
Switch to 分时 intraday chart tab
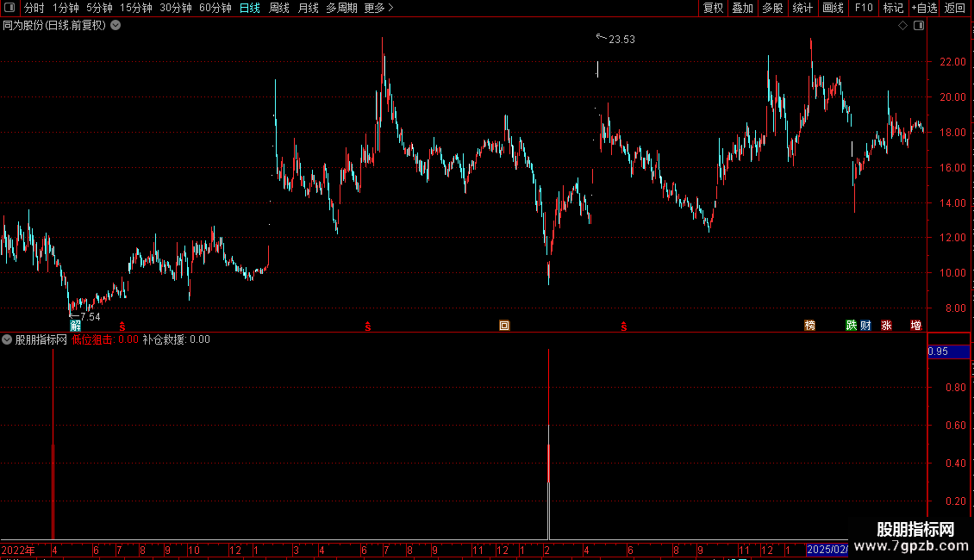point(34,8)
